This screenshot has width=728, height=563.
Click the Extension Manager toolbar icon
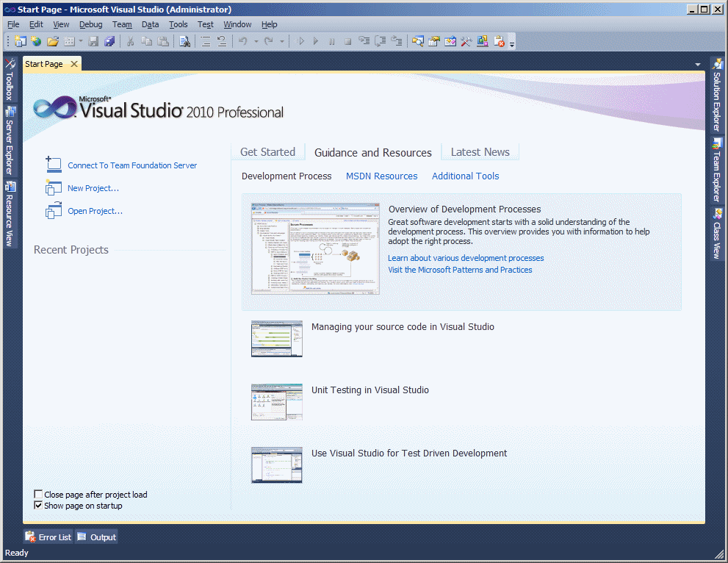[483, 41]
